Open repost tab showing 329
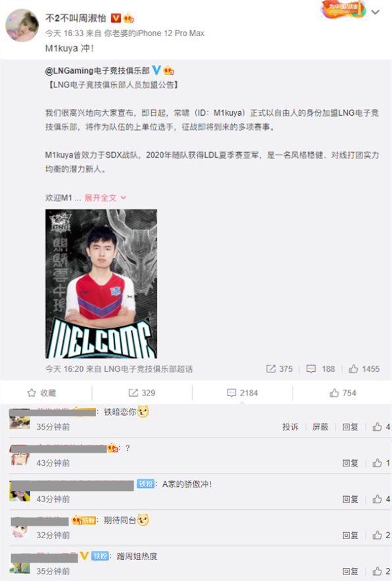Image resolution: width=392 pixels, height=581 pixels. point(142,393)
